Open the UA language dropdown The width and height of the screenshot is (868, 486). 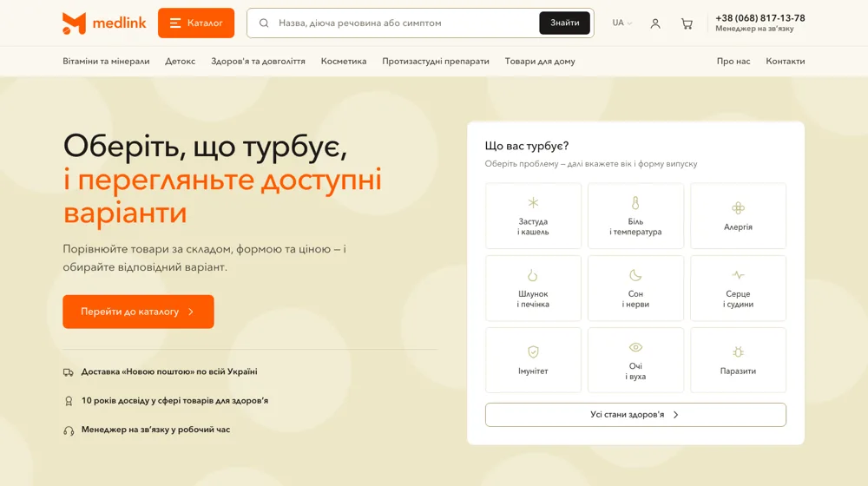coord(621,23)
